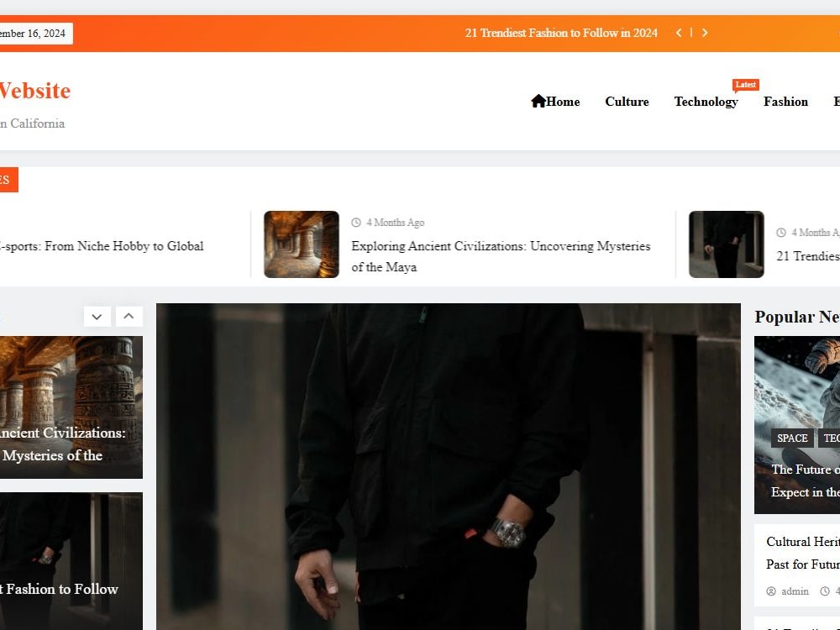Open the Maya temple thumbnail in highlights
Viewport: 840px width, 630px height.
click(x=301, y=244)
